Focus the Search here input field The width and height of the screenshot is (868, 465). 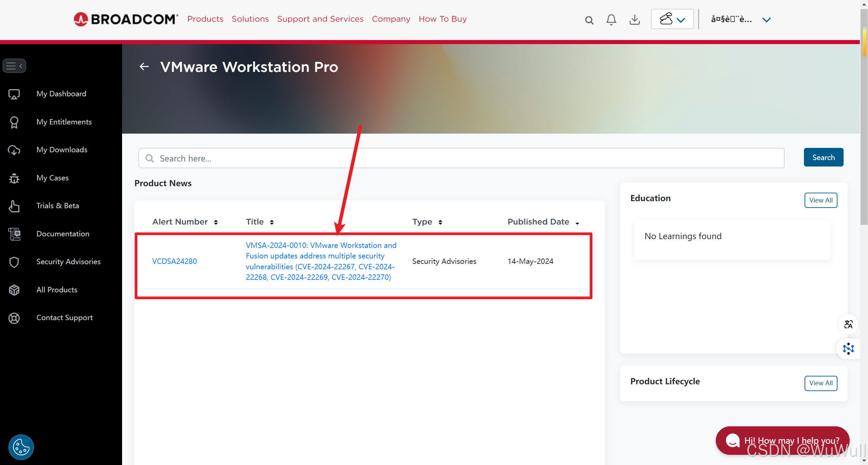point(461,158)
